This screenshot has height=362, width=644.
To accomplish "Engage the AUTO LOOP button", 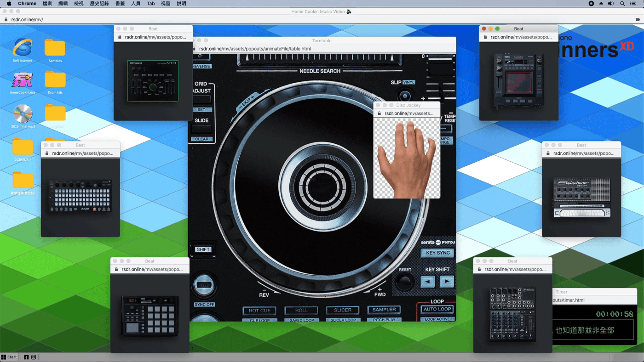I will 437,309.
